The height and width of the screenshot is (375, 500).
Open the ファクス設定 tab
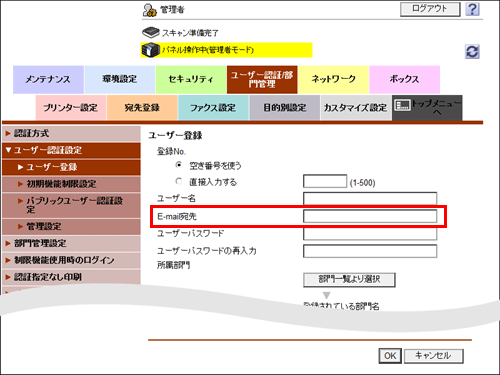tap(213, 108)
